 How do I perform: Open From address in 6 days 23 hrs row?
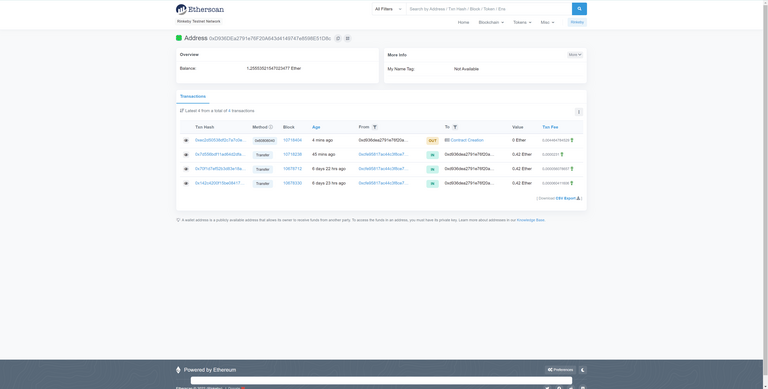click(x=383, y=183)
